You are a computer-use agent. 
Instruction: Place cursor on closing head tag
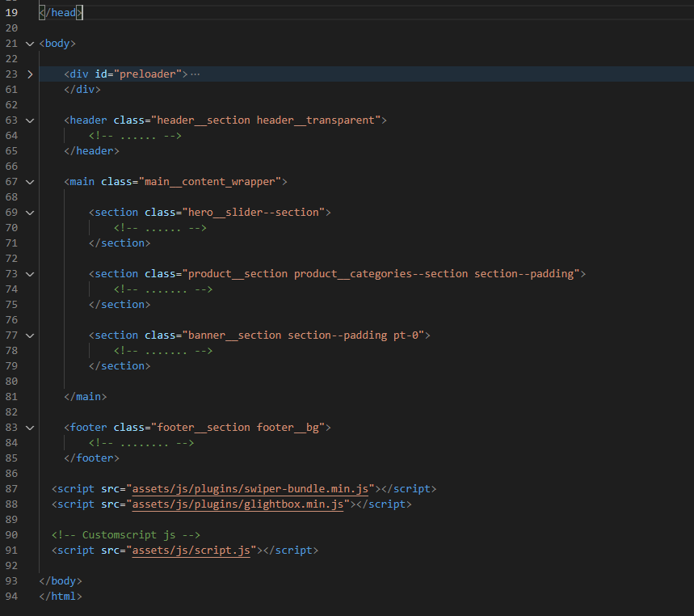tap(61, 12)
